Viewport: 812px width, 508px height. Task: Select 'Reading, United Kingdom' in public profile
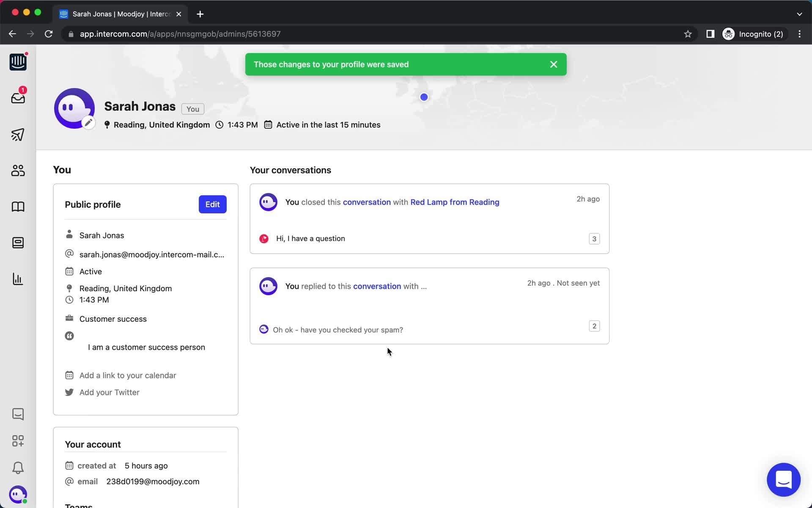tap(126, 289)
